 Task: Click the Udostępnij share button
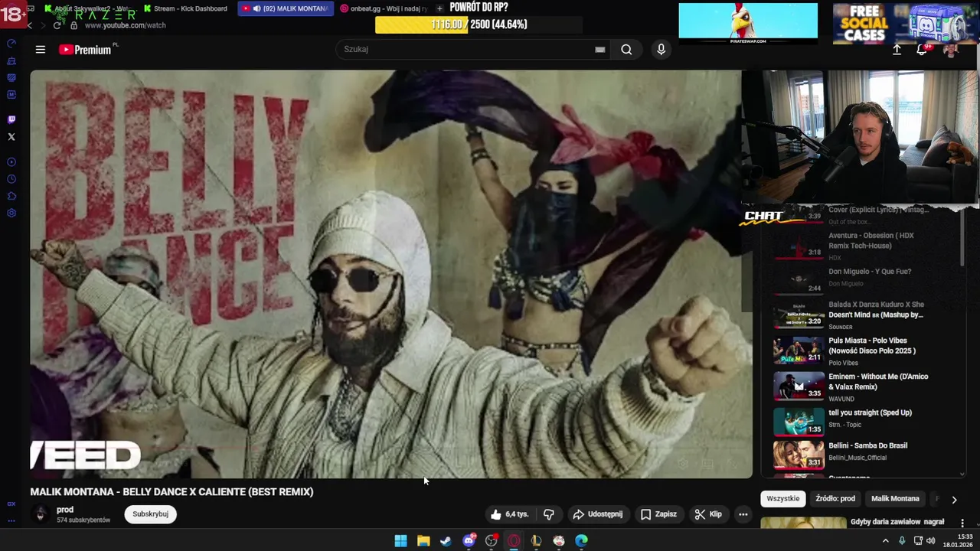(598, 514)
